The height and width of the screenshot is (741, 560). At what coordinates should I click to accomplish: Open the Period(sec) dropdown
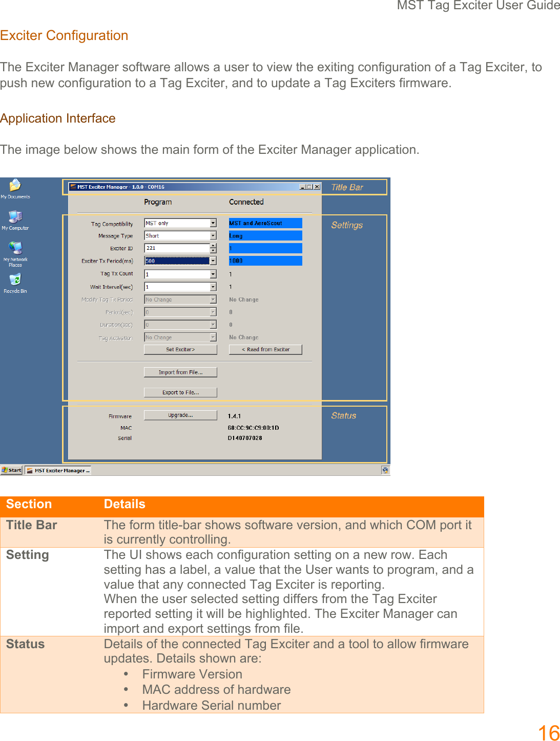click(x=213, y=312)
